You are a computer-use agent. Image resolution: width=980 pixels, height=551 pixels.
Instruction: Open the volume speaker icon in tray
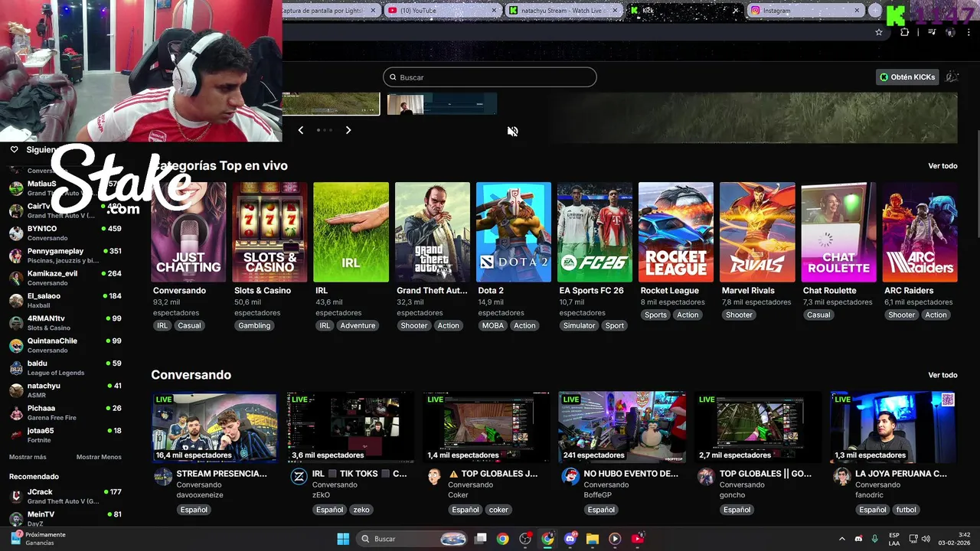926,539
